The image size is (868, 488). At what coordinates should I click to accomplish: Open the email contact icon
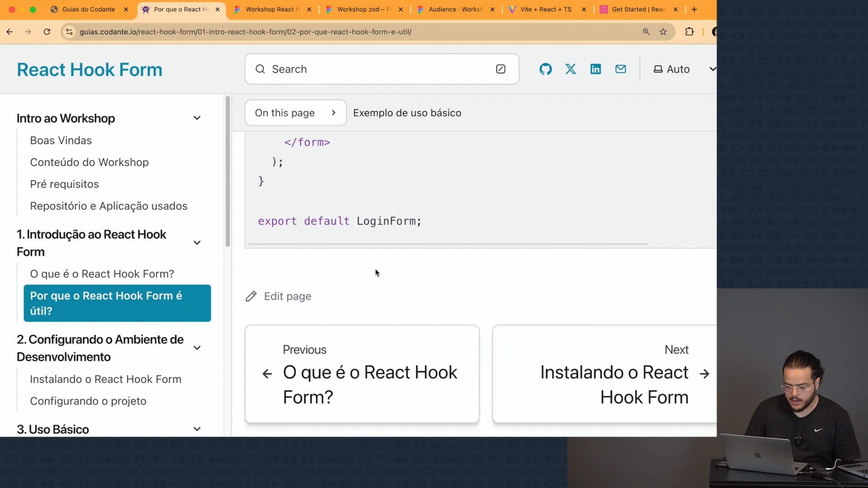(x=621, y=69)
